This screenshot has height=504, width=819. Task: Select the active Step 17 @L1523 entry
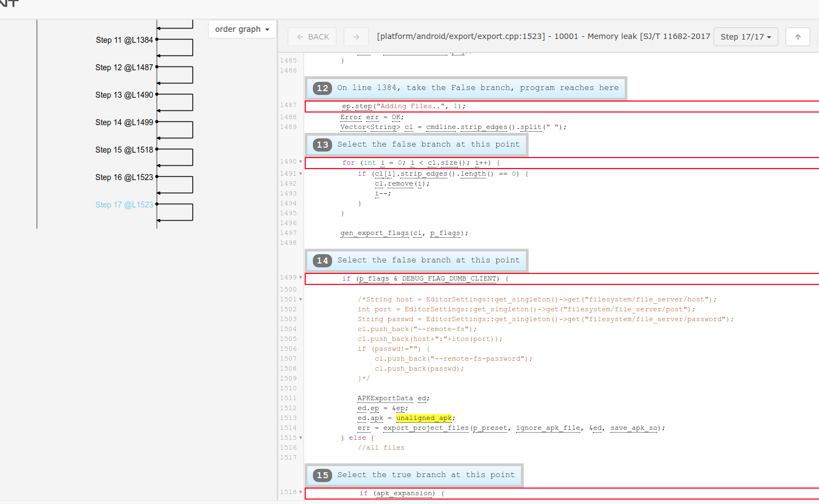pyautogui.click(x=124, y=204)
